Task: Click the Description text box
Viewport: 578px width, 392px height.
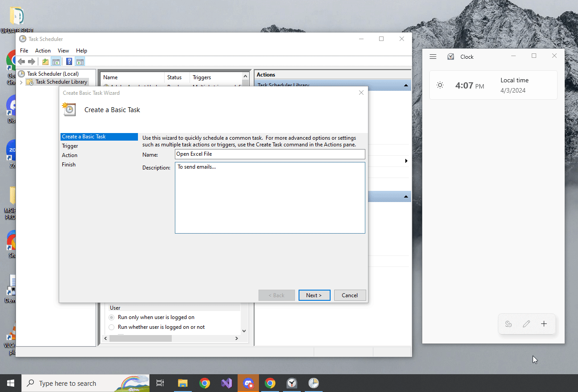Action: pos(270,198)
